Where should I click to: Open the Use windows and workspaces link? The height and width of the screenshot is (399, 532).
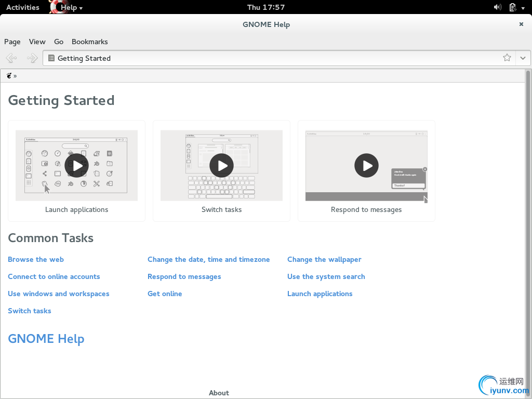(x=59, y=294)
